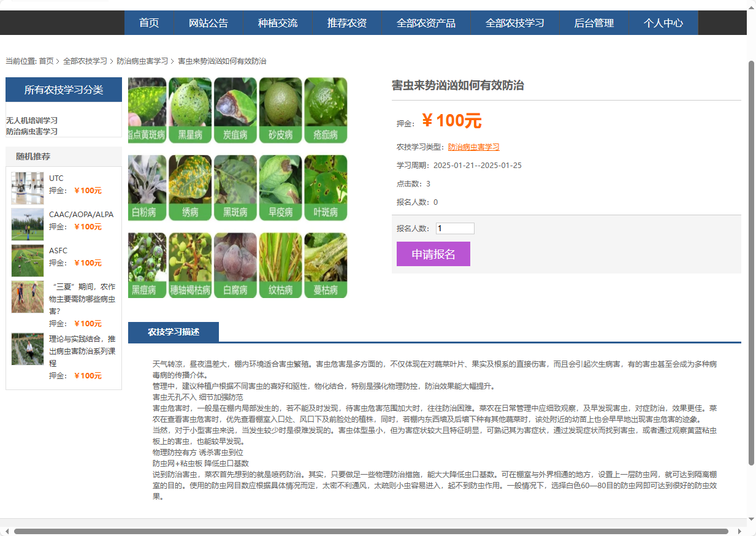The height and width of the screenshot is (536, 756).
Task: Open the 白粉病 disease thumbnail
Action: 147,187
